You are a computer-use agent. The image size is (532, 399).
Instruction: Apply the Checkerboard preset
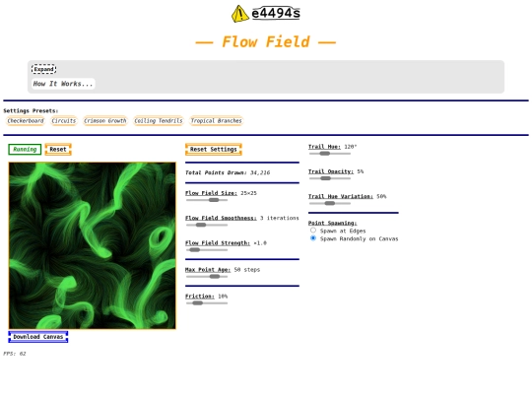coord(26,121)
